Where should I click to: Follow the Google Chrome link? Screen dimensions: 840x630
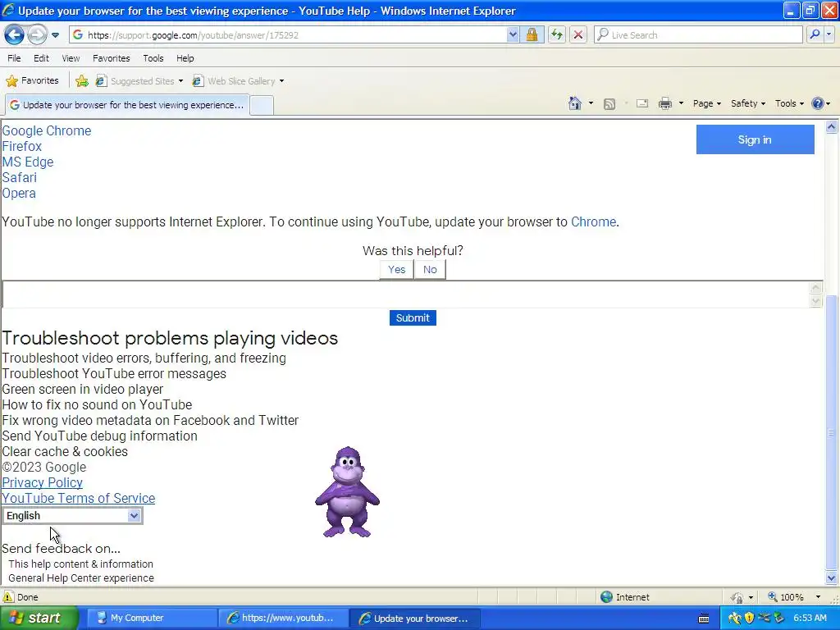pos(47,130)
